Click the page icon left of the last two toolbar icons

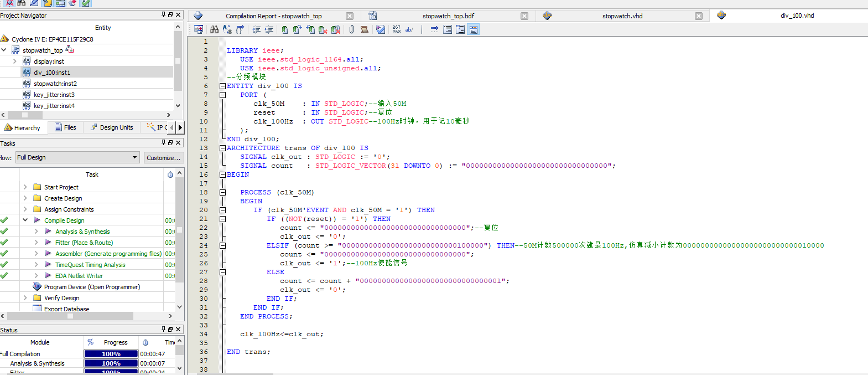[448, 29]
